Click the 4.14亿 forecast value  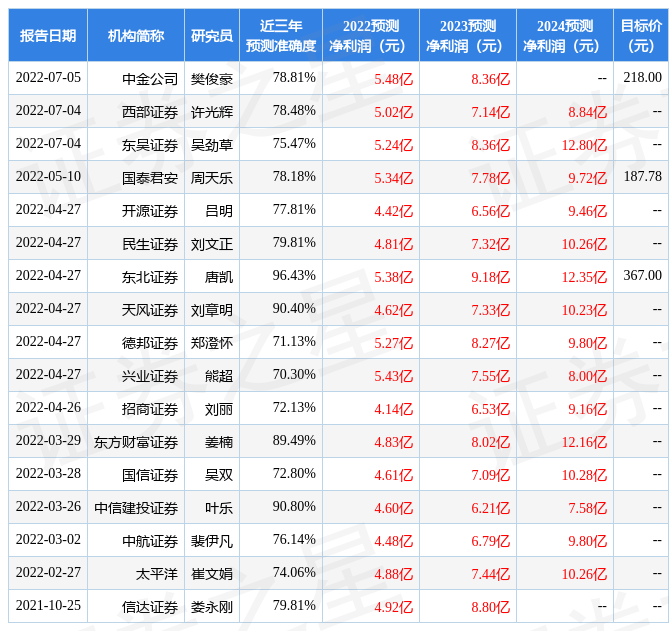coord(393,409)
